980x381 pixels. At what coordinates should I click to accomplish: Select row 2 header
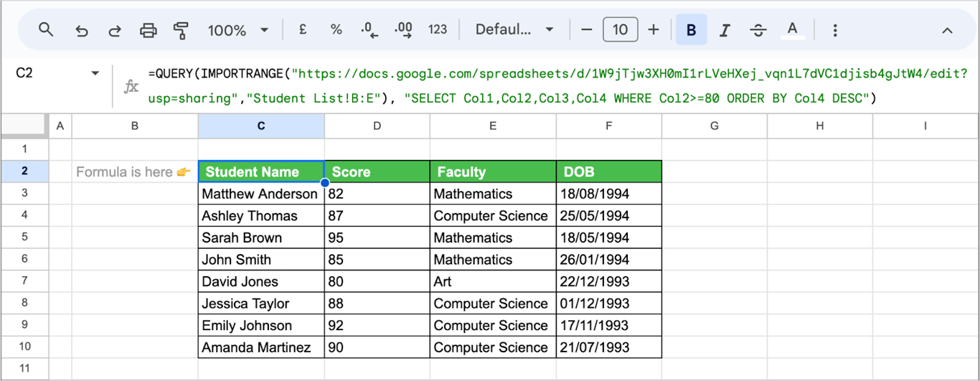pos(24,171)
